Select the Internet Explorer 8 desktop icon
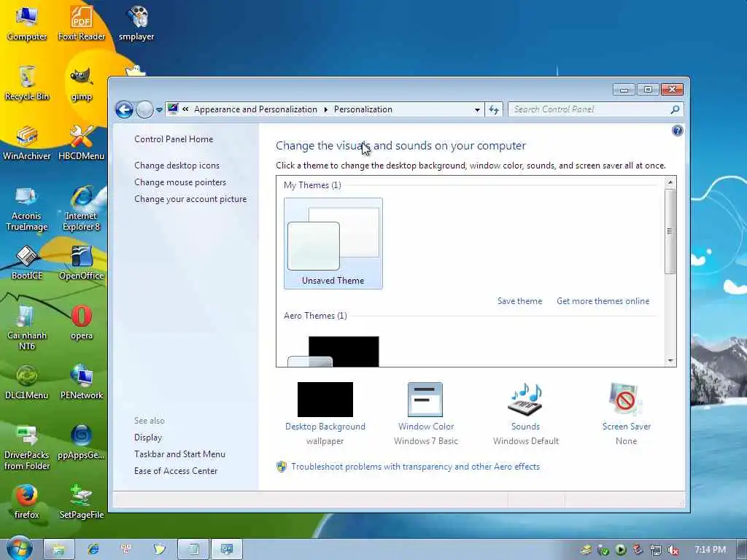 pos(82,209)
